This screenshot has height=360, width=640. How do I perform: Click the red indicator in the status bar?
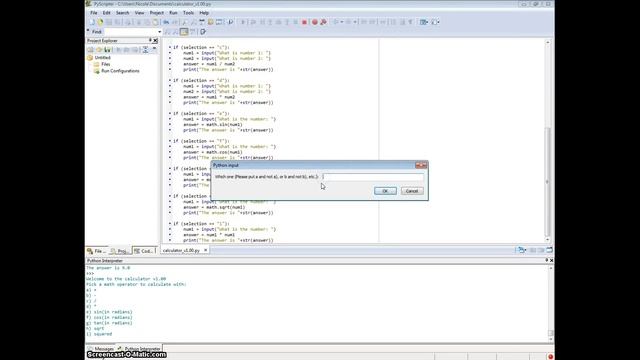(x=550, y=357)
